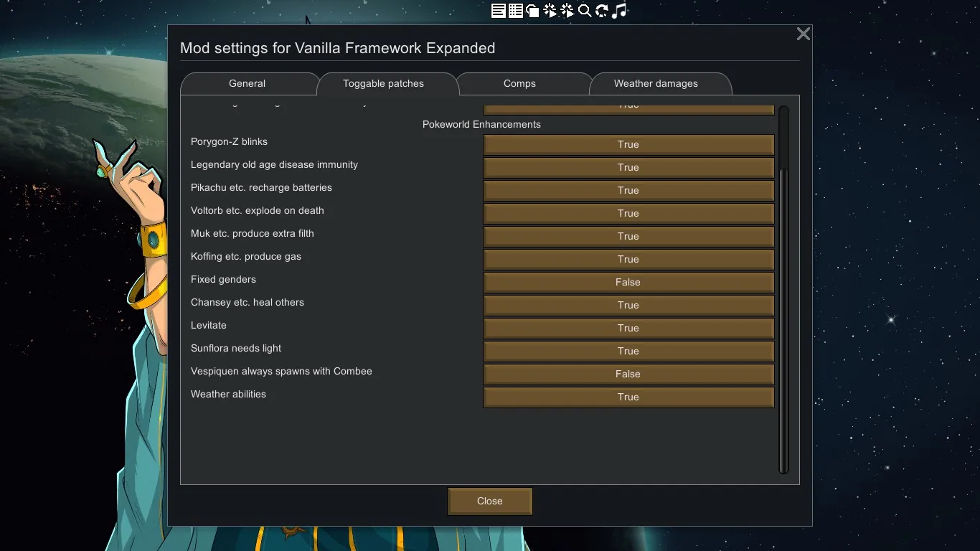The width and height of the screenshot is (980, 551).
Task: Turn on Vespiquen always spawns with Combee
Action: (628, 374)
